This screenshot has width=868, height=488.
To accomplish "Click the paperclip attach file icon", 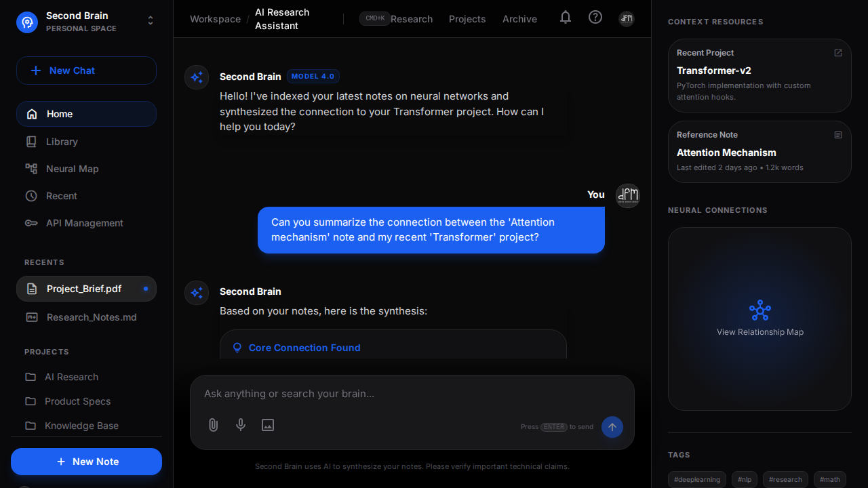I will [213, 425].
